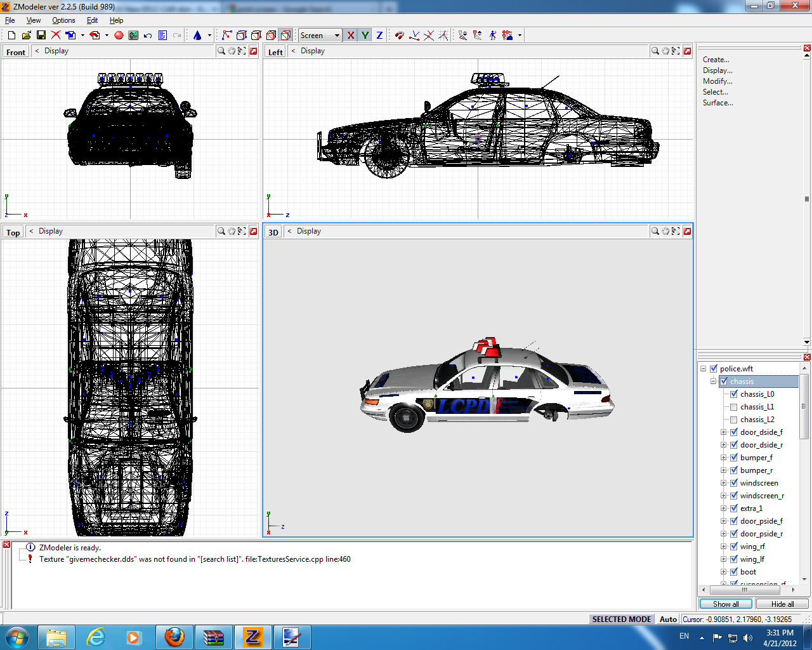Screen dimensions: 812x650
Task: Collapse the police.wft root node
Action: tap(703, 369)
